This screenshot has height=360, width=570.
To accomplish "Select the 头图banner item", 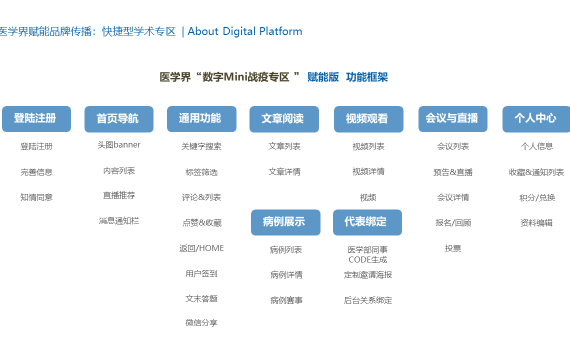I will pyautogui.click(x=119, y=145).
